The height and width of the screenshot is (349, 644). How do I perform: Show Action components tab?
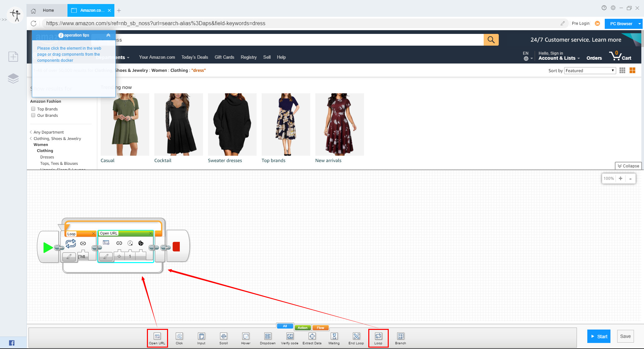303,328
